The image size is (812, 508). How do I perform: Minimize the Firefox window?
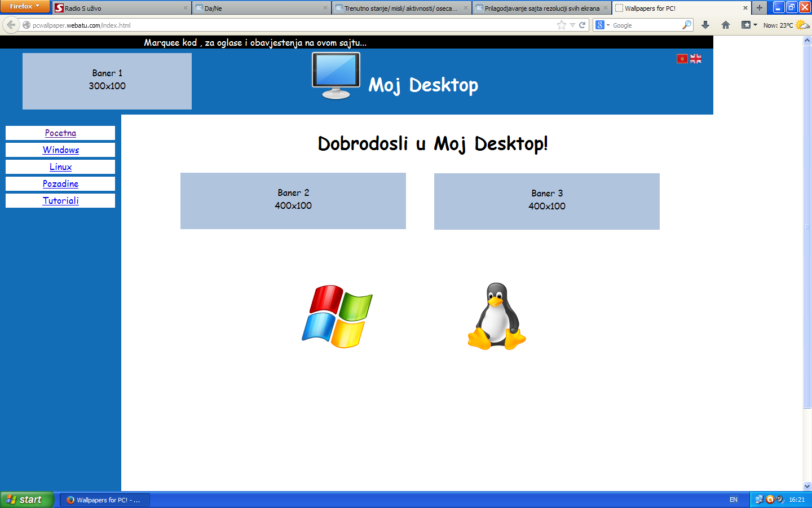779,7
